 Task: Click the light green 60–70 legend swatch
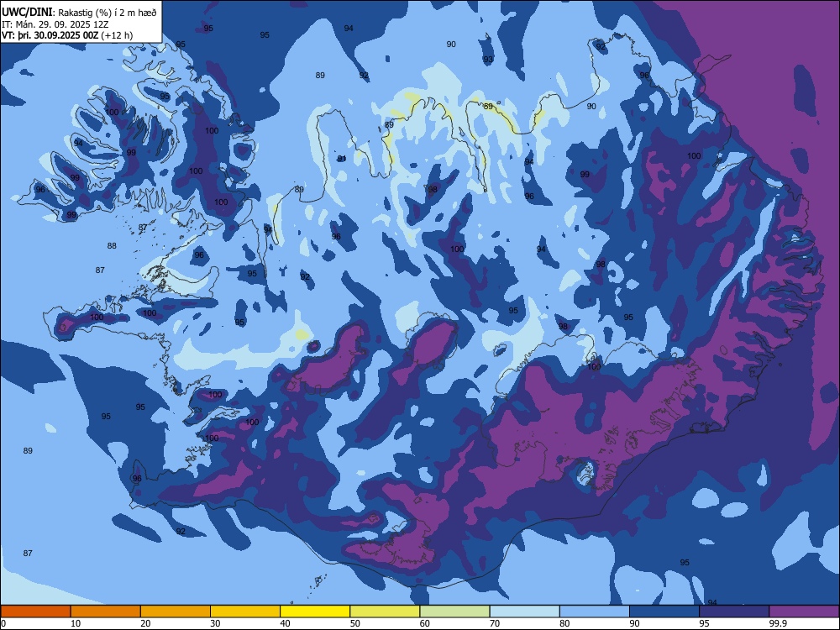[x=454, y=612]
